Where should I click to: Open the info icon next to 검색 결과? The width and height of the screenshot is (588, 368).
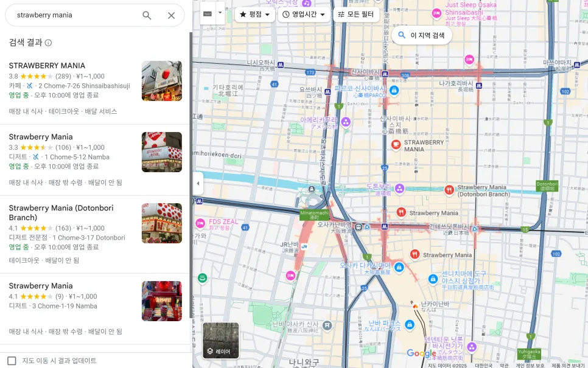[48, 43]
